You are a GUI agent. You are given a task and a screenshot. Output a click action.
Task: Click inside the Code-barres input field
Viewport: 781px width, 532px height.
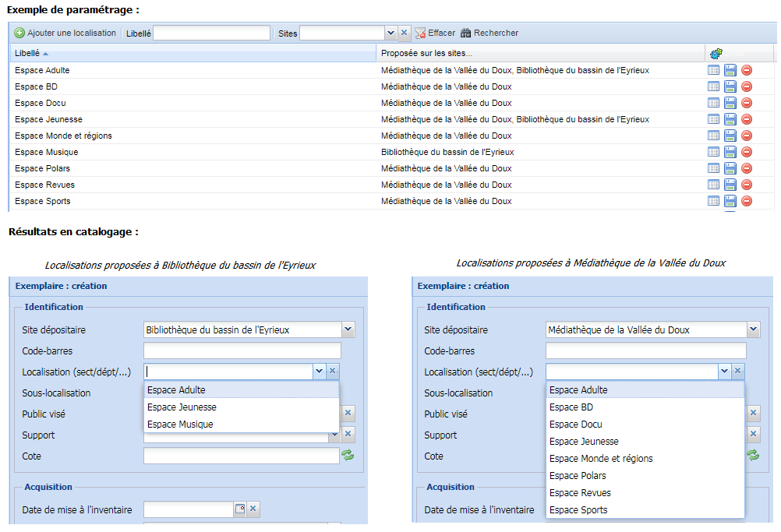point(242,350)
